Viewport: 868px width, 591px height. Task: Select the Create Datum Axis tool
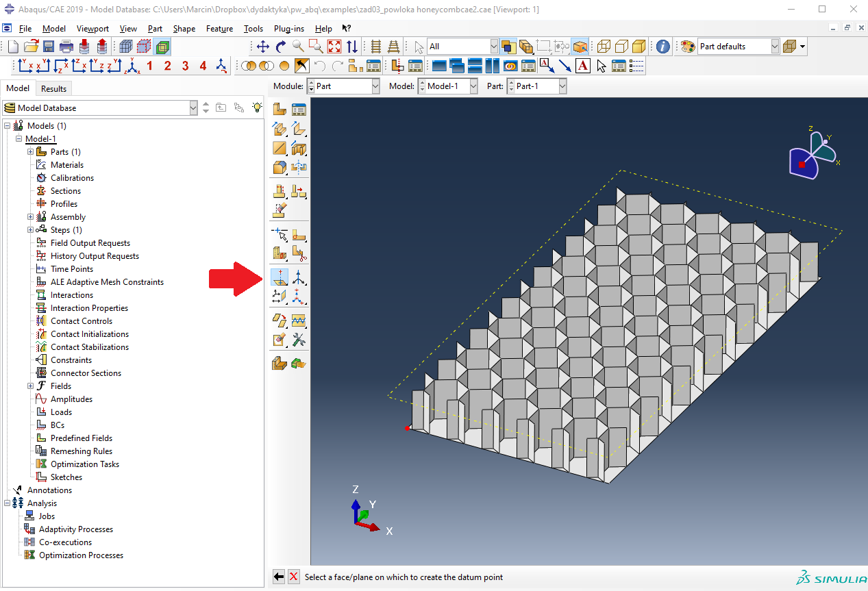[x=299, y=277]
